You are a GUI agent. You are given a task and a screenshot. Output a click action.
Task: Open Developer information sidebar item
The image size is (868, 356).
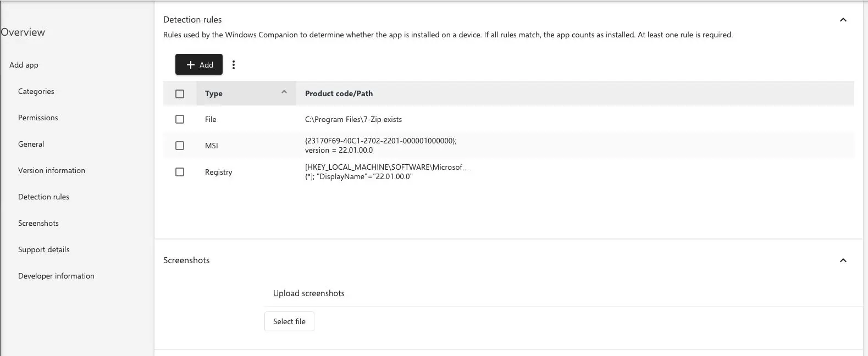coord(56,276)
